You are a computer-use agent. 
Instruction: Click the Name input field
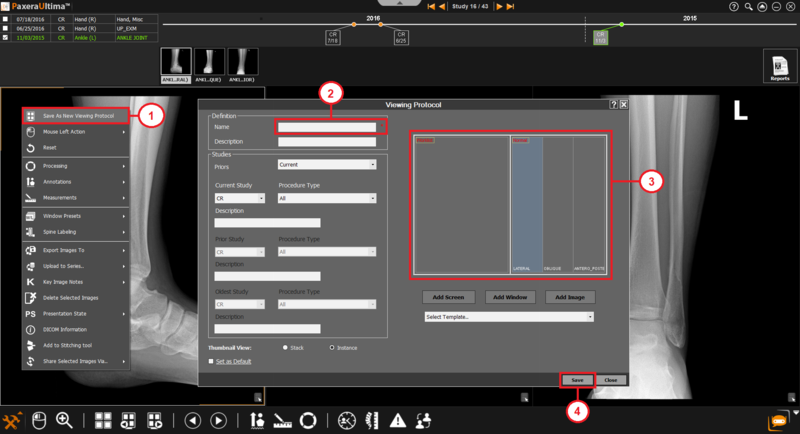click(x=326, y=127)
